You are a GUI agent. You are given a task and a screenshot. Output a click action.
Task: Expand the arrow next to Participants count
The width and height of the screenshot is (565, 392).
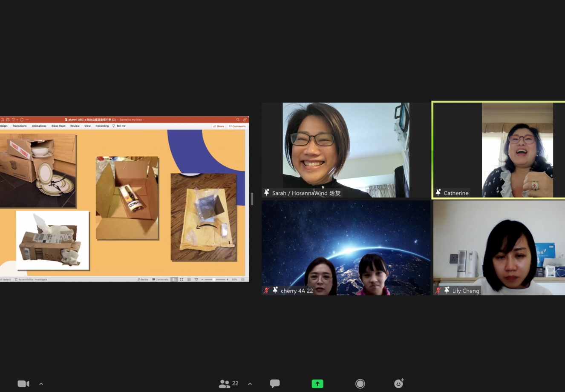point(250,384)
